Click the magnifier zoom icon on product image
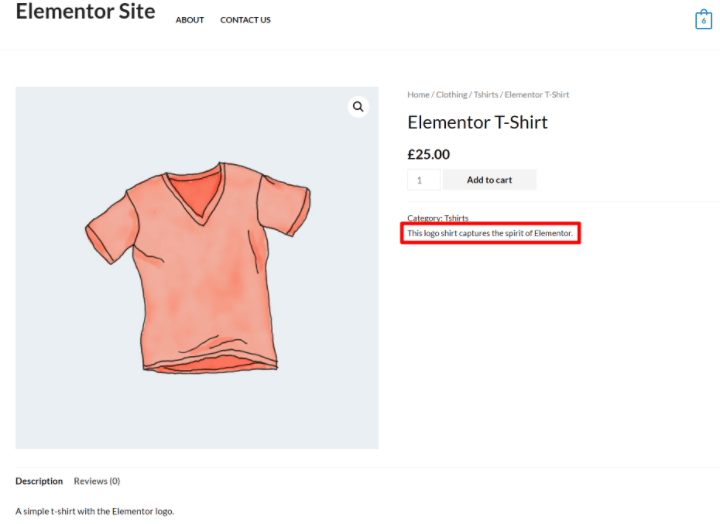This screenshot has width=720, height=524. point(358,107)
